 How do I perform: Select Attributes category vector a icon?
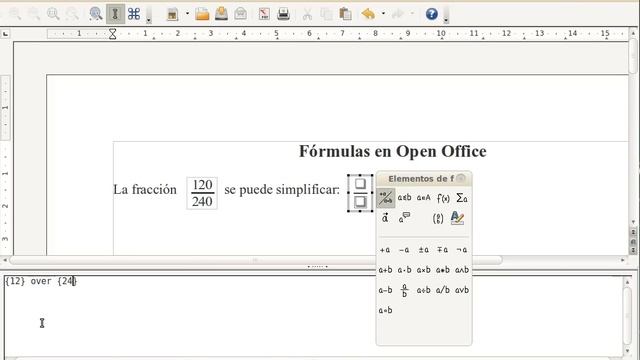click(385, 218)
